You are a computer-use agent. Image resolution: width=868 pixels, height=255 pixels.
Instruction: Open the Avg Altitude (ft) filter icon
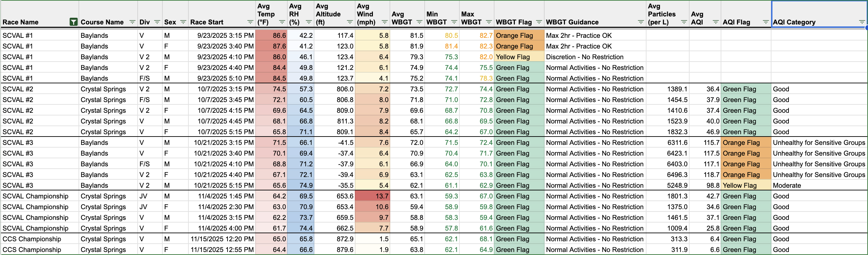click(x=350, y=22)
